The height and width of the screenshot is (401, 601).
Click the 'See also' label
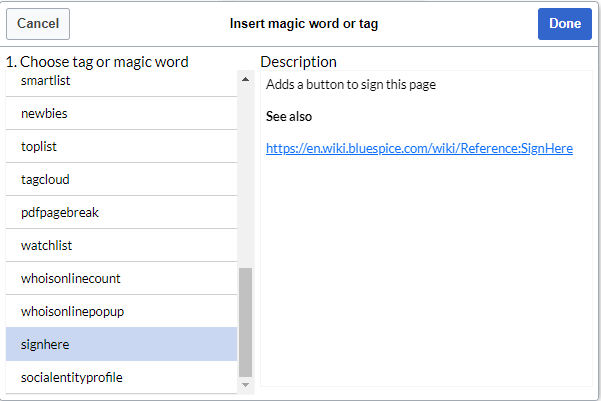[289, 117]
